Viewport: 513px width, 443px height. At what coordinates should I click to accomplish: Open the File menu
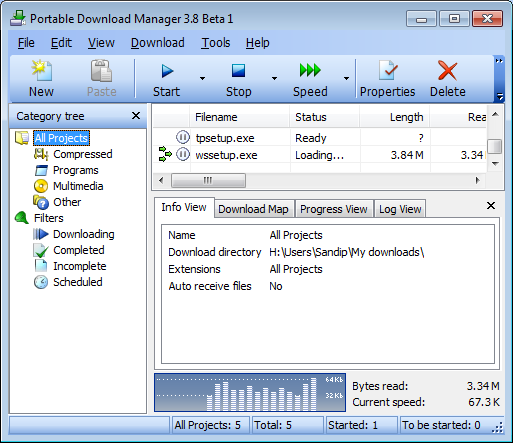(26, 43)
